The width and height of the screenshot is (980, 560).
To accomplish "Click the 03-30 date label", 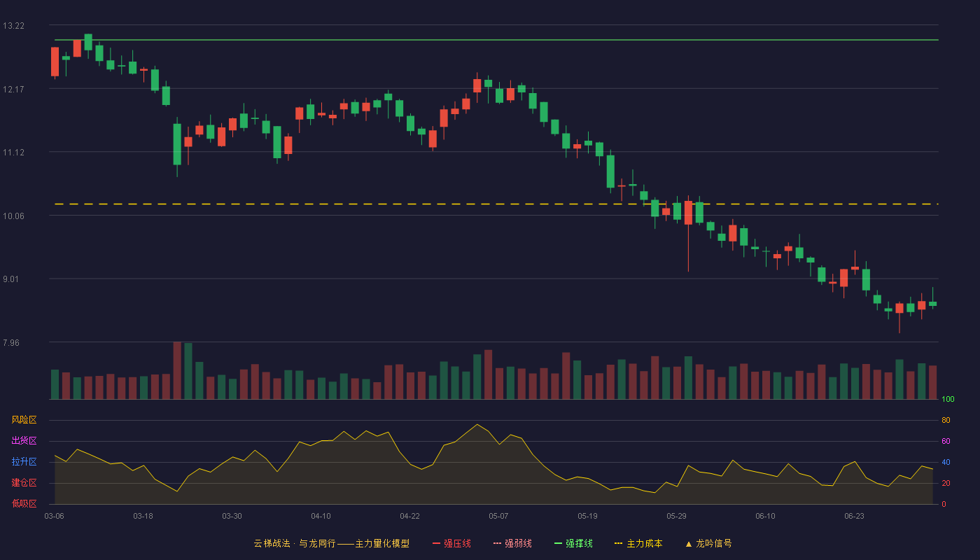I will pos(232,516).
